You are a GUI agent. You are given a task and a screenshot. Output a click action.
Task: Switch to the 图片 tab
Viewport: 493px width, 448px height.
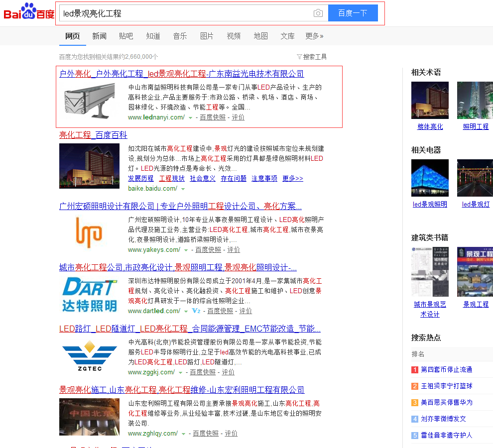(207, 36)
